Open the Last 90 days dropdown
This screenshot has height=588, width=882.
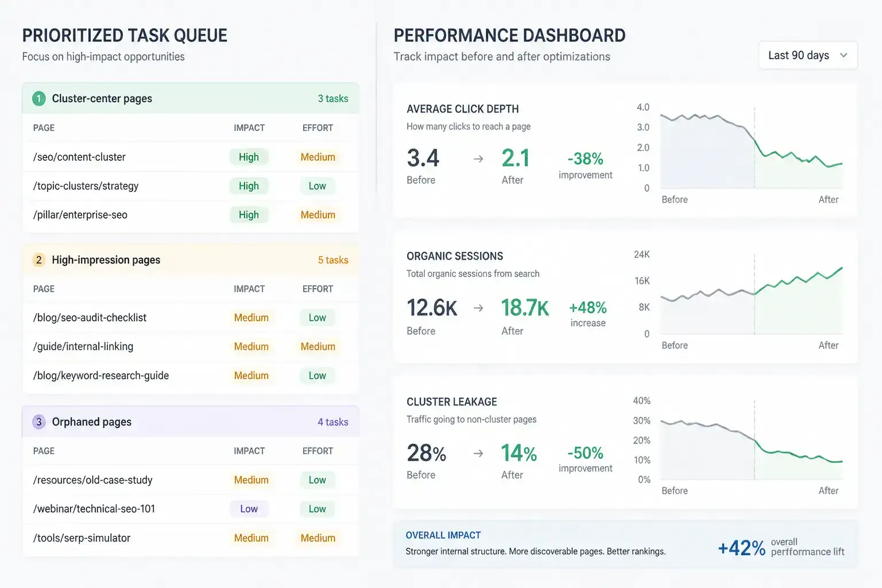tap(808, 55)
